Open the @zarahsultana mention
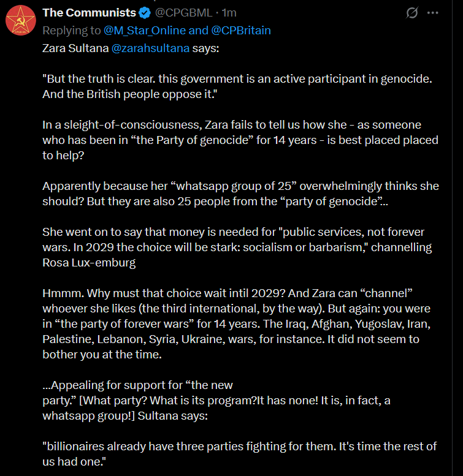Screen dimensions: 463x476 tap(150, 48)
